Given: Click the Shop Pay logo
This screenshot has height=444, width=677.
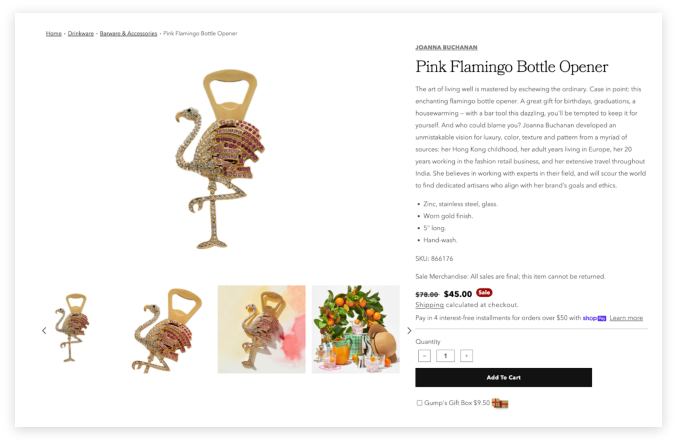Looking at the screenshot, I should pos(594,318).
